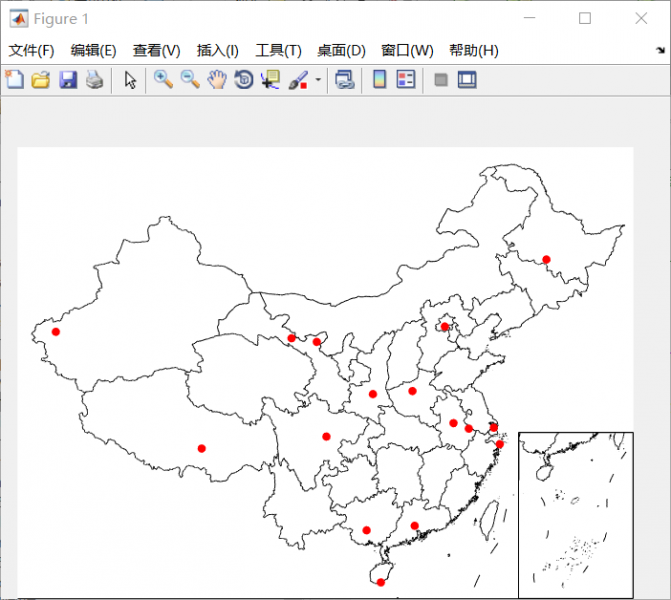Expand the Brush tool color dropdown arrow
The image size is (671, 600).
[318, 80]
